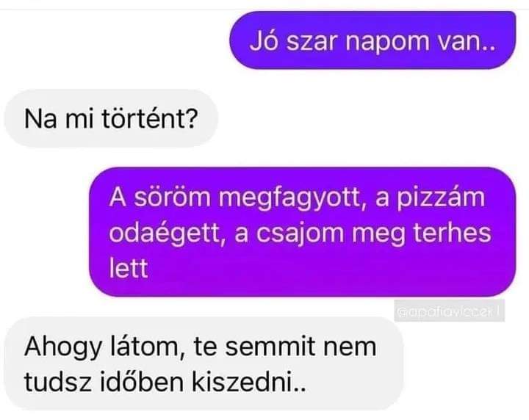Click the word "csajom" in the message
The width and height of the screenshot is (529, 420).
coord(300,233)
